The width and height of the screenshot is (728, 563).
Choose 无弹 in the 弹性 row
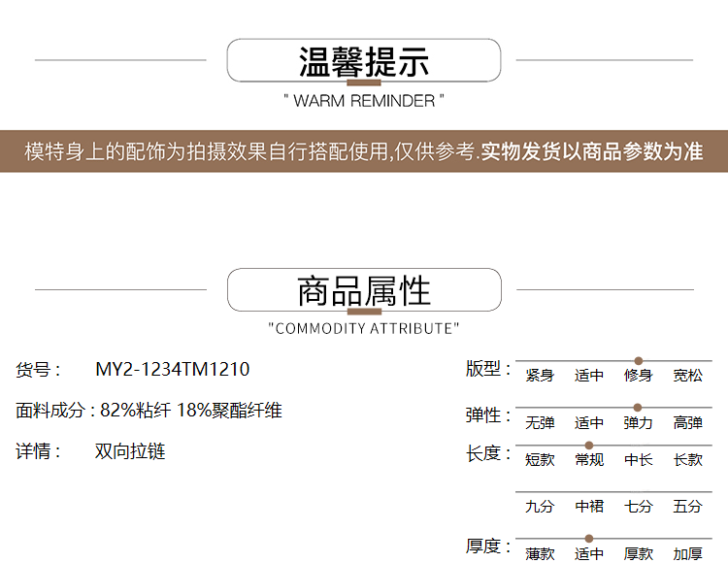[540, 423]
